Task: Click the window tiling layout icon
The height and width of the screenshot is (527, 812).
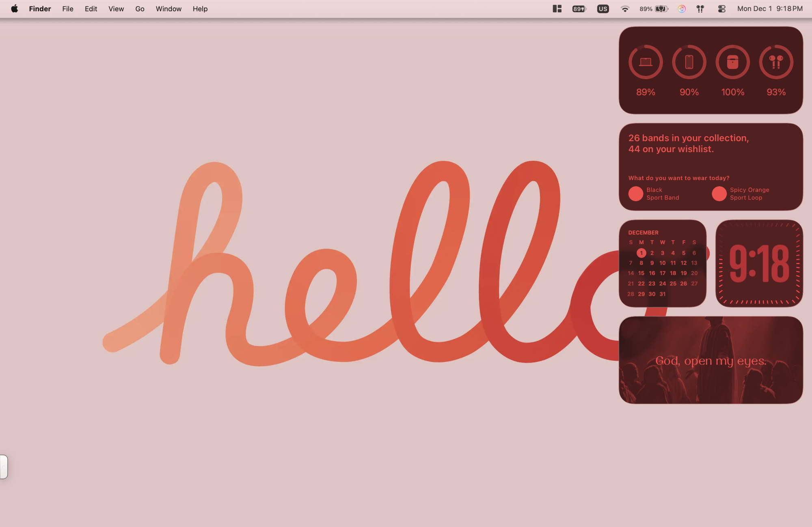Action: coord(557,9)
